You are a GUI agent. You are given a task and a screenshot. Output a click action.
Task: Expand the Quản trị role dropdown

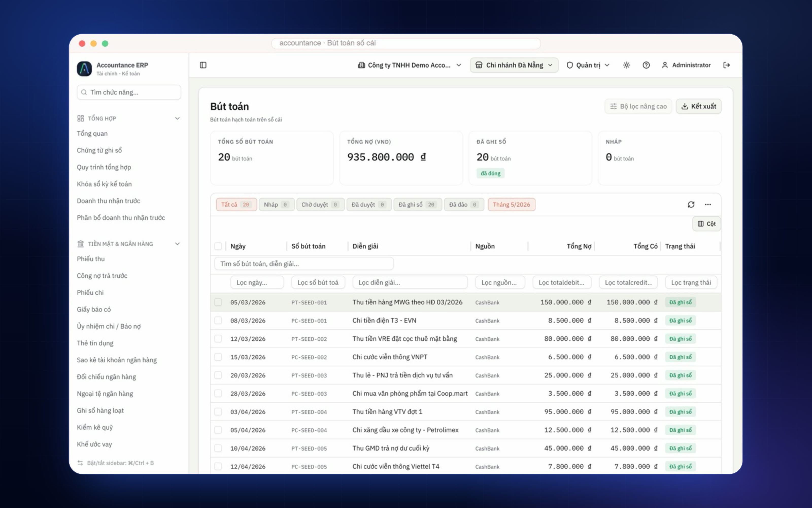coord(588,65)
